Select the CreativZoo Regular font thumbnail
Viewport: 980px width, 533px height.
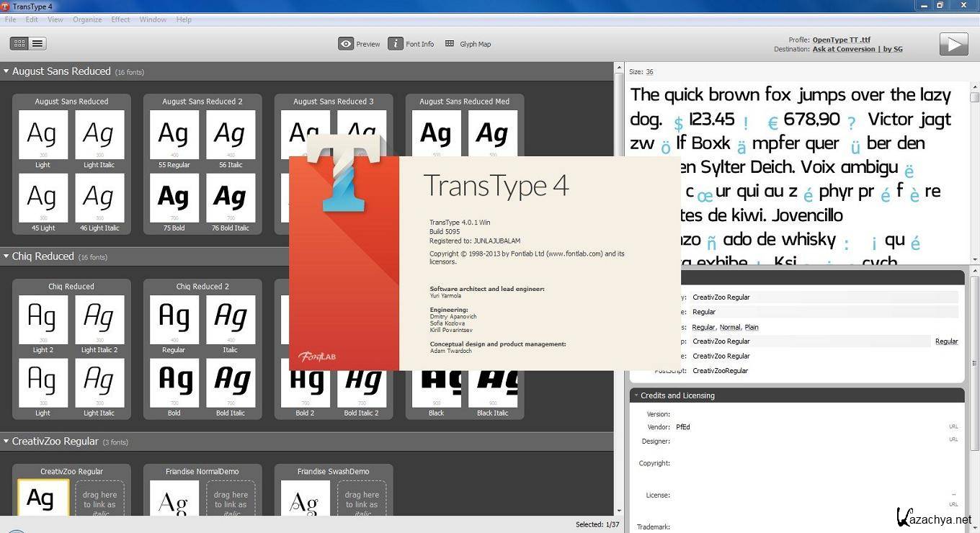[43, 498]
